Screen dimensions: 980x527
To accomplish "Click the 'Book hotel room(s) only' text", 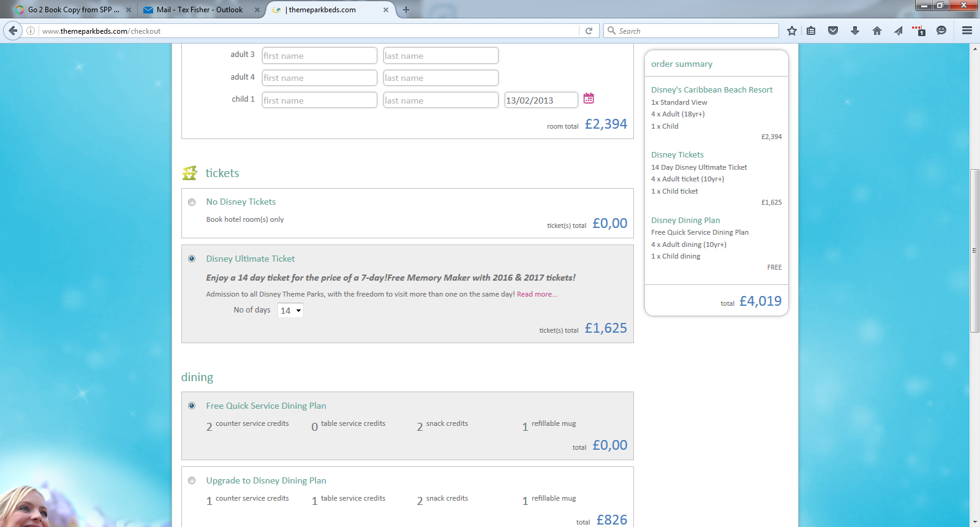I will [245, 219].
